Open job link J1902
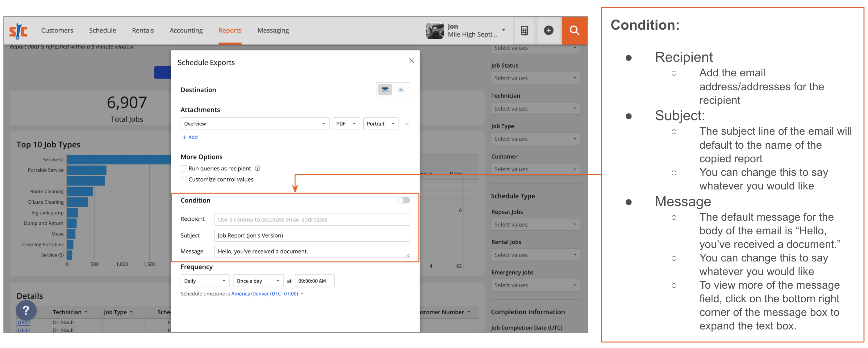868x348 pixels. [x=23, y=323]
